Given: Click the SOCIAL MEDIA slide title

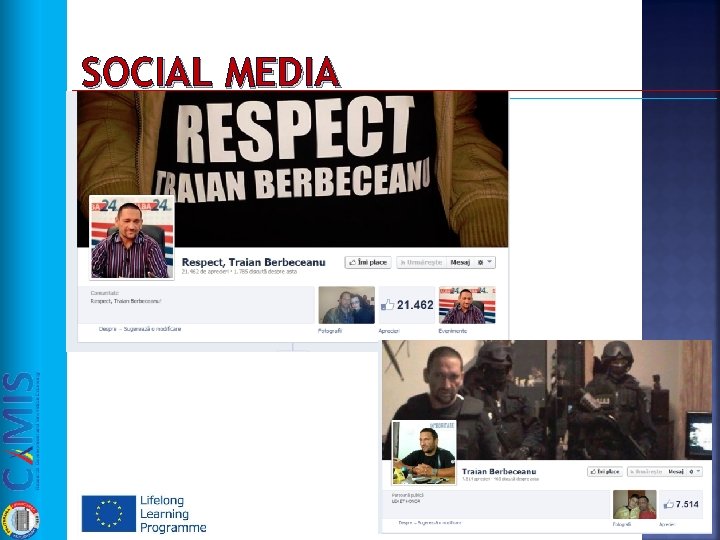Looking at the screenshot, I should (x=211, y=72).
